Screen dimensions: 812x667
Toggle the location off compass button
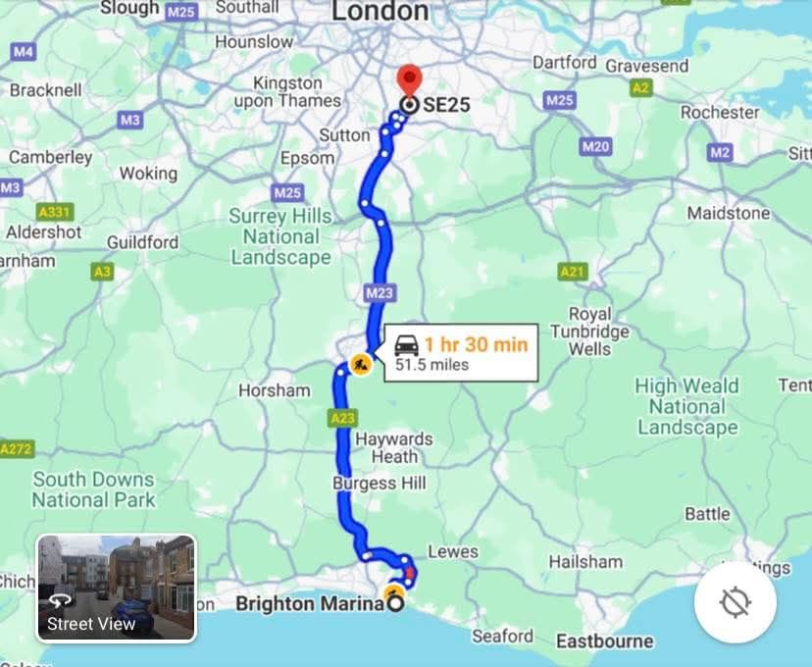point(736,601)
